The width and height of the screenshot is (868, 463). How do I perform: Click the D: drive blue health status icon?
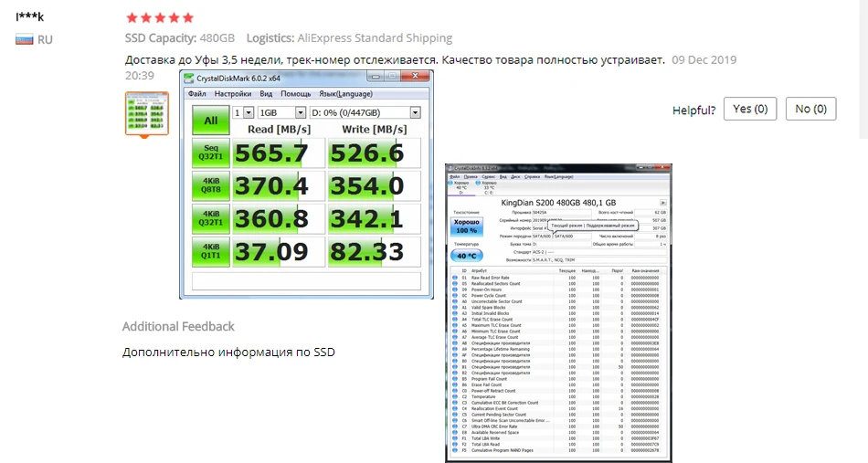pyautogui.click(x=450, y=183)
